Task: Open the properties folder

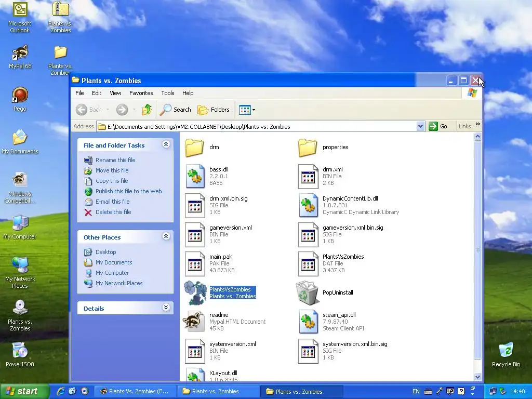Action: [x=308, y=147]
